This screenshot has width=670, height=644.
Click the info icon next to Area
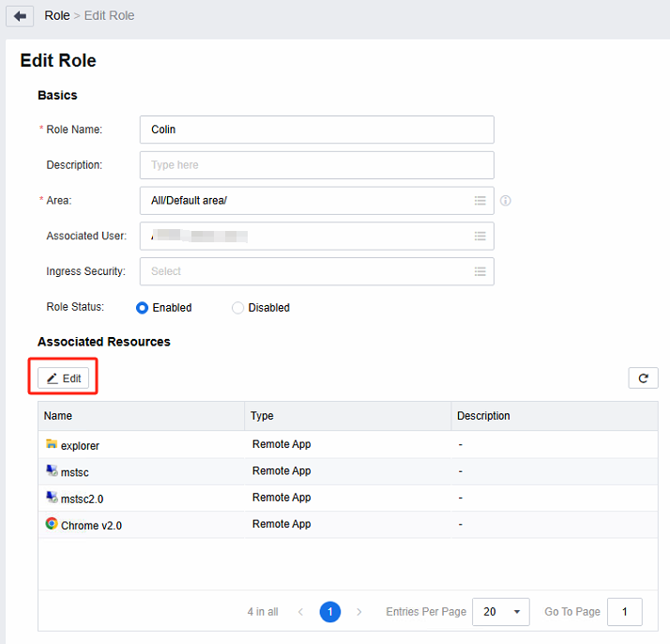coord(506,201)
